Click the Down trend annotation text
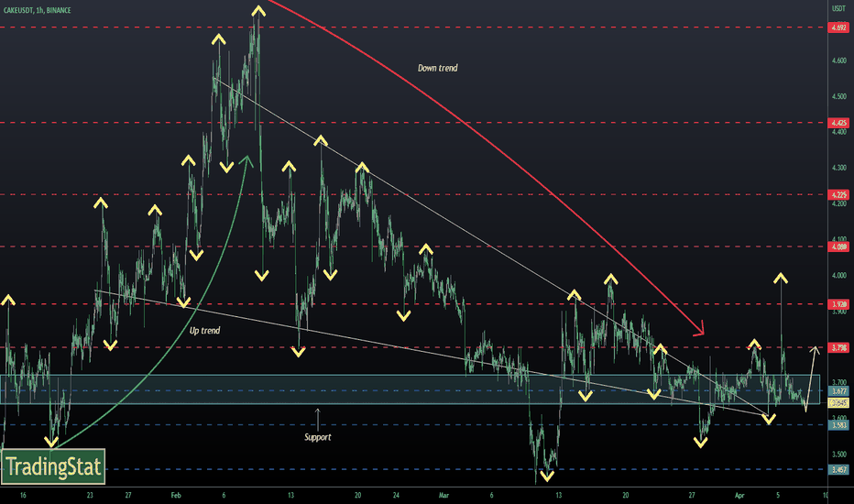The width and height of the screenshot is (854, 504). pyautogui.click(x=437, y=68)
